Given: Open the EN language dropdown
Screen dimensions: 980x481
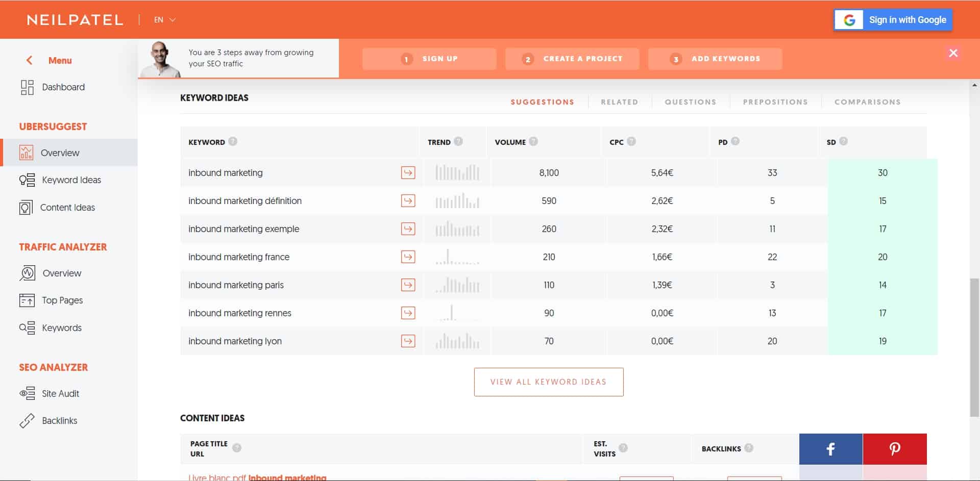Looking at the screenshot, I should (165, 20).
